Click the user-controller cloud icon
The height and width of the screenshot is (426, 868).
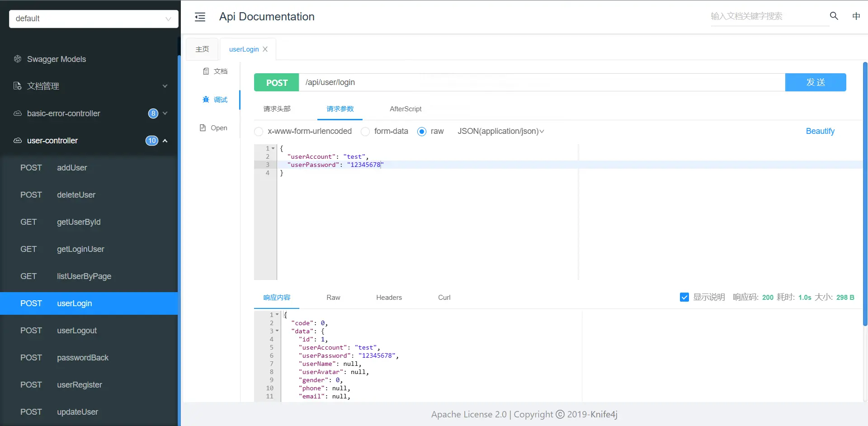click(18, 140)
